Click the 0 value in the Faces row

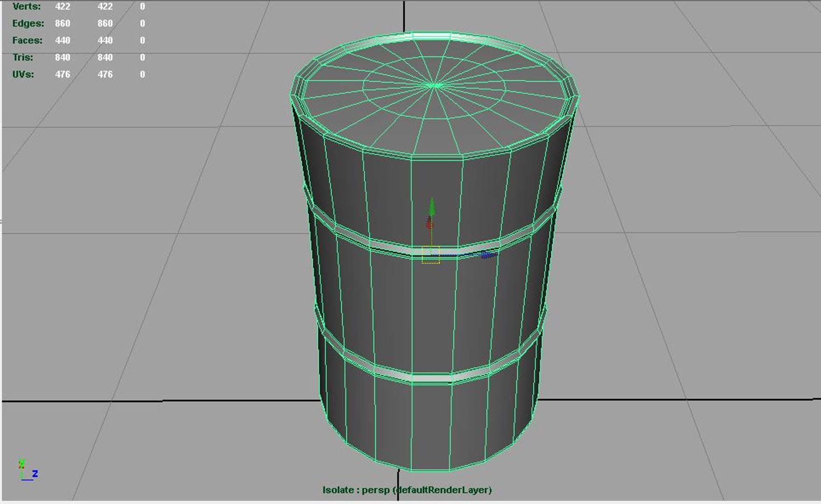[142, 41]
